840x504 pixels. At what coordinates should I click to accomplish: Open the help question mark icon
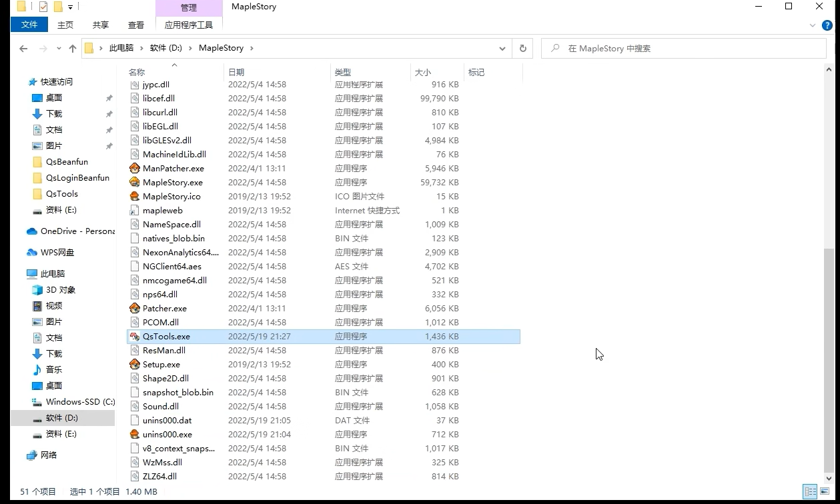pyautogui.click(x=827, y=25)
